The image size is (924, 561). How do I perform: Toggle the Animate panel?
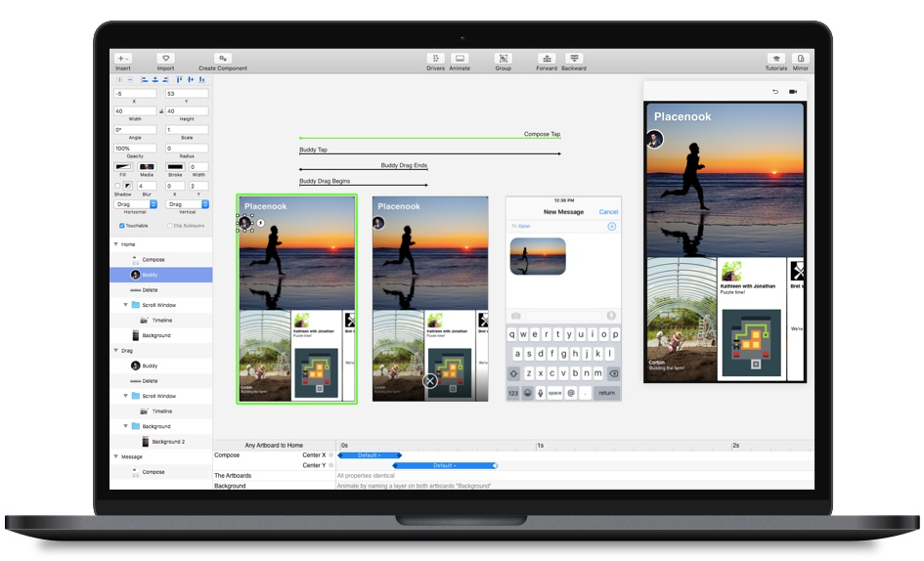pos(460,59)
